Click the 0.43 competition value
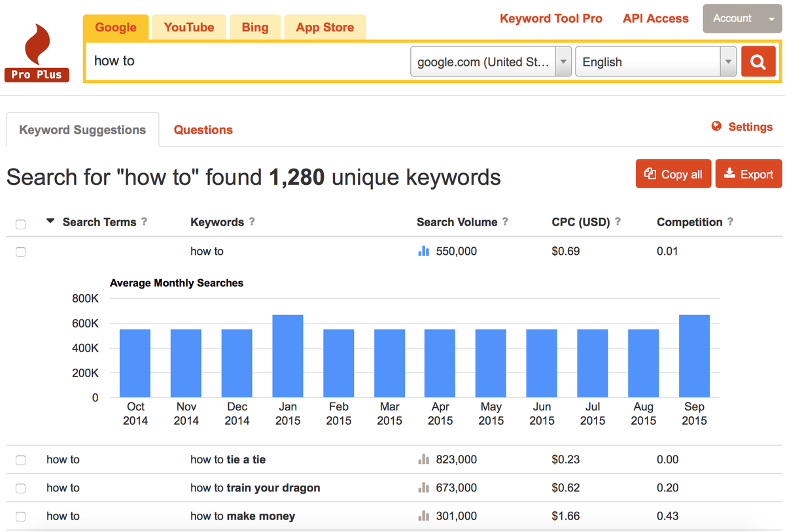The width and height of the screenshot is (785, 532). tap(668, 516)
